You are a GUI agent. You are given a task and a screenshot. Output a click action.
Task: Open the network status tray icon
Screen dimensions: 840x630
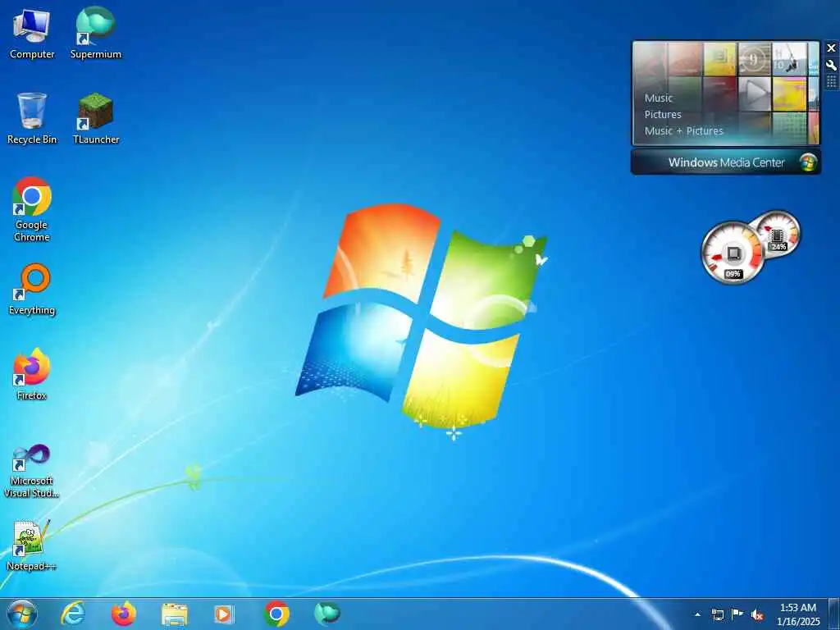click(717, 614)
